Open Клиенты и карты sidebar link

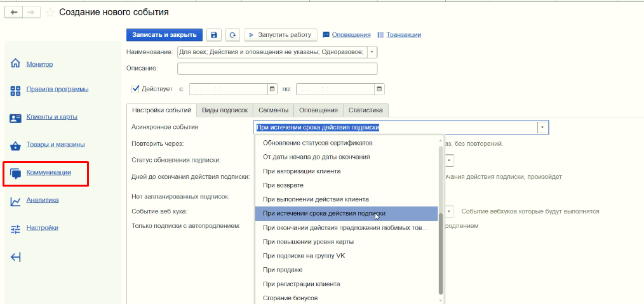(x=51, y=117)
